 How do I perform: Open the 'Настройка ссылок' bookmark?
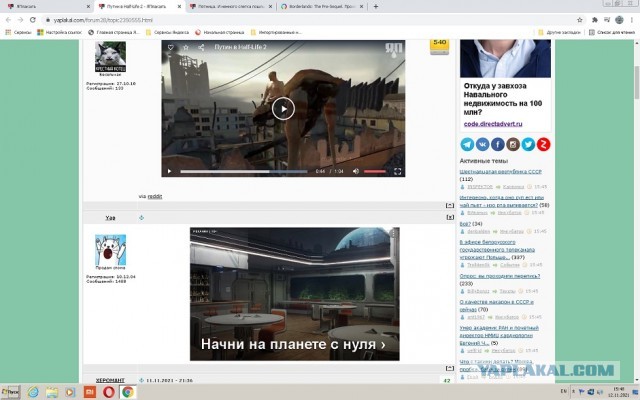point(60,32)
